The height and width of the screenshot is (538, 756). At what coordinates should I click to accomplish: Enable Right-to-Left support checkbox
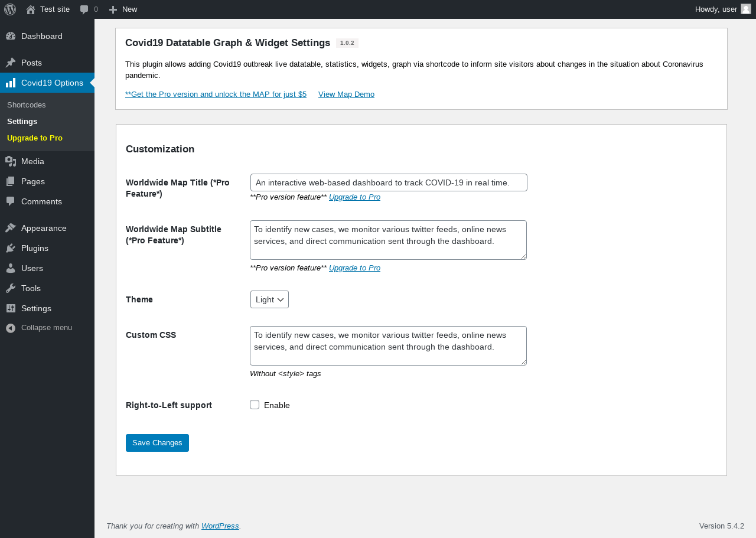coord(255,405)
